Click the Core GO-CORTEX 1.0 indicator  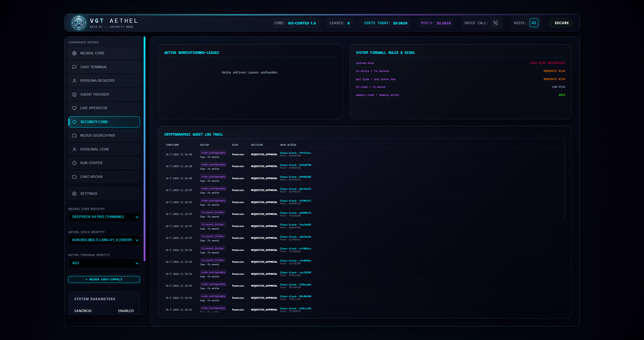click(x=295, y=23)
